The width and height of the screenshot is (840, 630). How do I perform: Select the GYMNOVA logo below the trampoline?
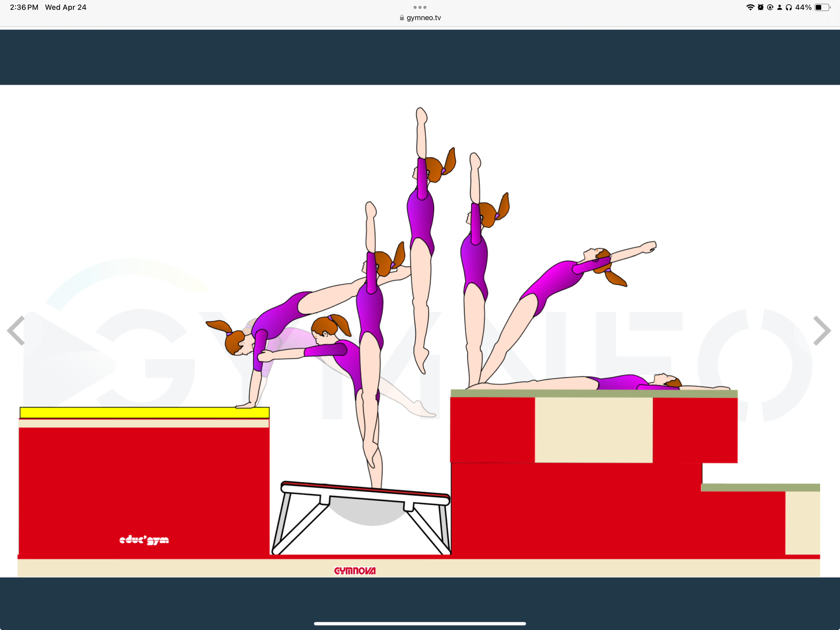356,571
